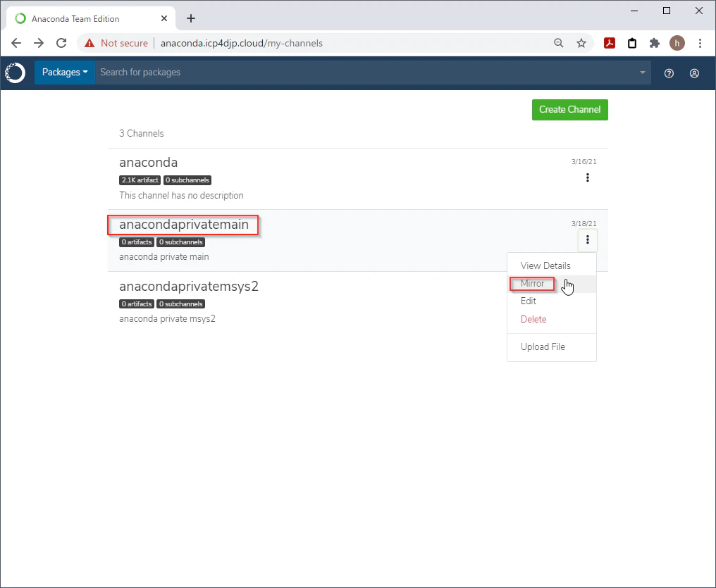The width and height of the screenshot is (716, 588).
Task: Open a new browser tab
Action: [191, 18]
